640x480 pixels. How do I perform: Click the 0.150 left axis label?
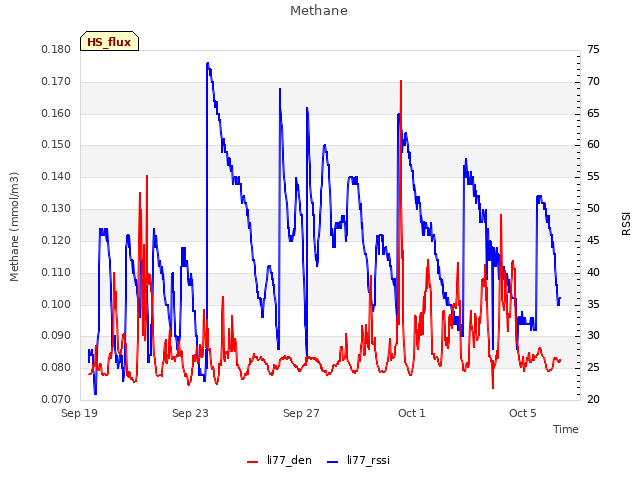tap(56, 145)
